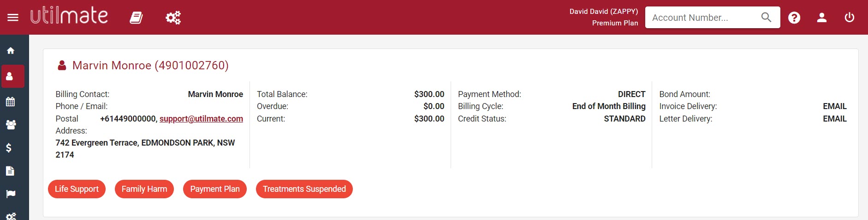
Task: Open the group users sidebar icon
Action: coord(11,125)
